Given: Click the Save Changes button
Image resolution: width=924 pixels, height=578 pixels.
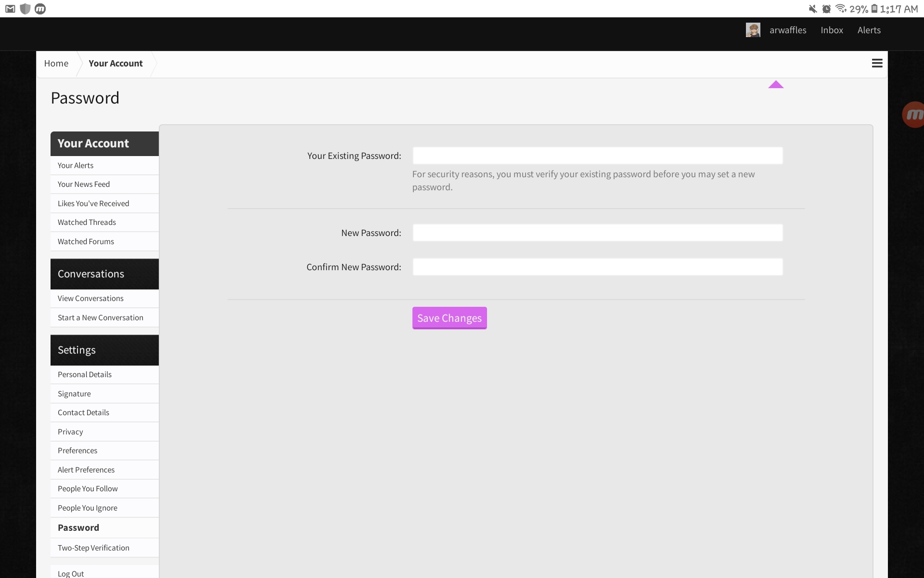Looking at the screenshot, I should pos(449,318).
